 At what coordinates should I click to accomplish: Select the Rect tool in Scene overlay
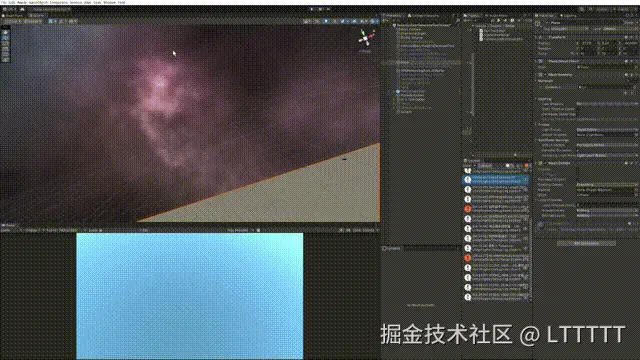(x=5, y=53)
